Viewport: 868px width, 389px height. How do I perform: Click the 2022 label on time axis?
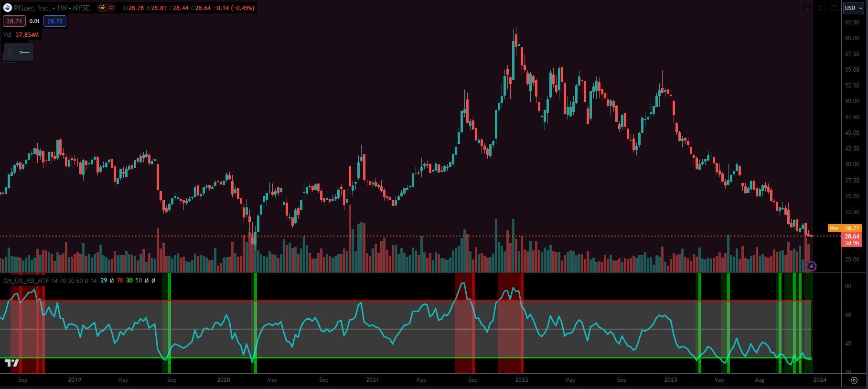[x=521, y=380]
